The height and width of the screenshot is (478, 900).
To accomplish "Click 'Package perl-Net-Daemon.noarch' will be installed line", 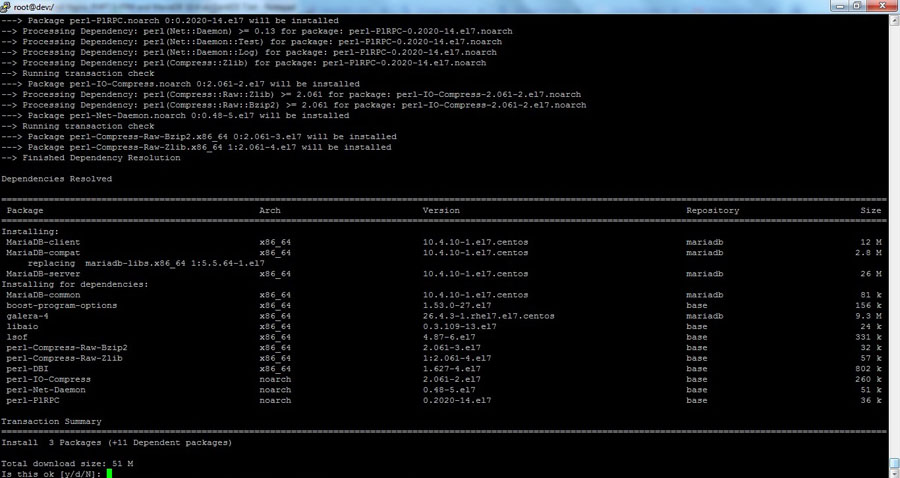I will (175, 116).
